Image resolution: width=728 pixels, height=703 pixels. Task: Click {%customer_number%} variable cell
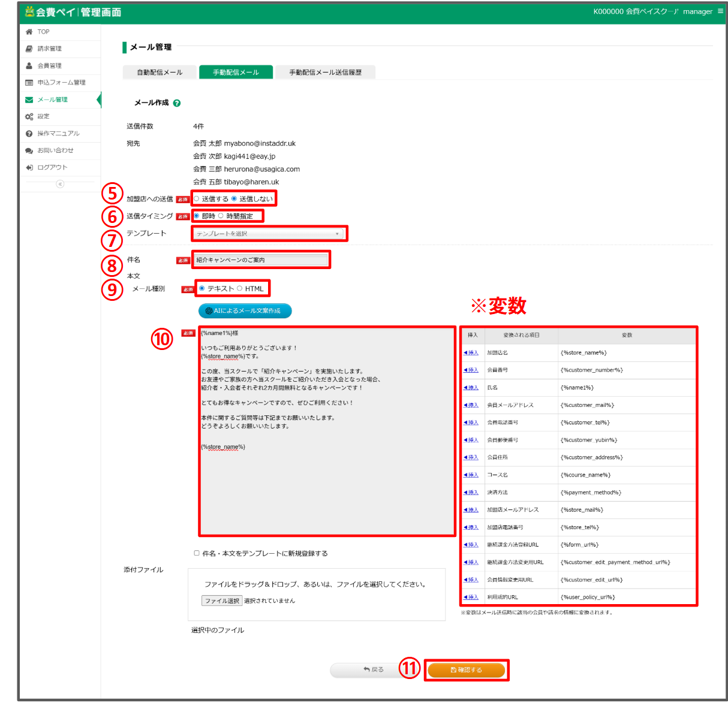click(627, 370)
